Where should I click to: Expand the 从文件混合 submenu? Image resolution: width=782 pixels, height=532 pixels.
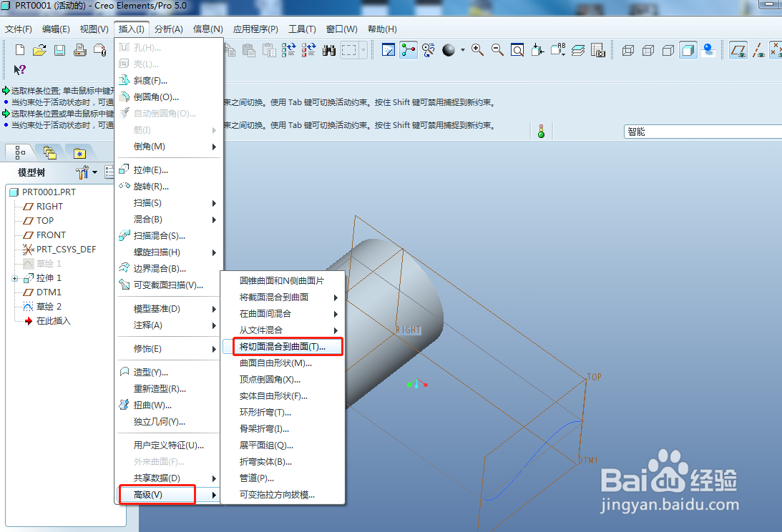coord(283,330)
